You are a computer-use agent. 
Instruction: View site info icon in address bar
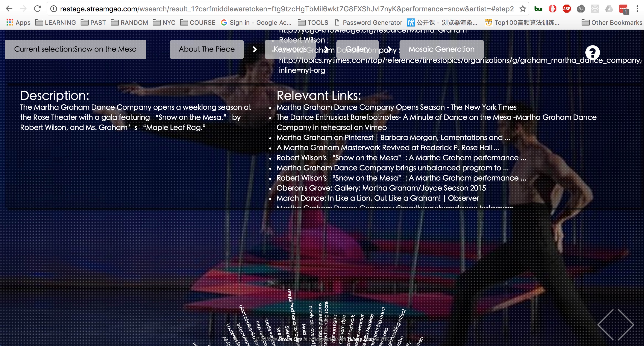click(x=54, y=9)
